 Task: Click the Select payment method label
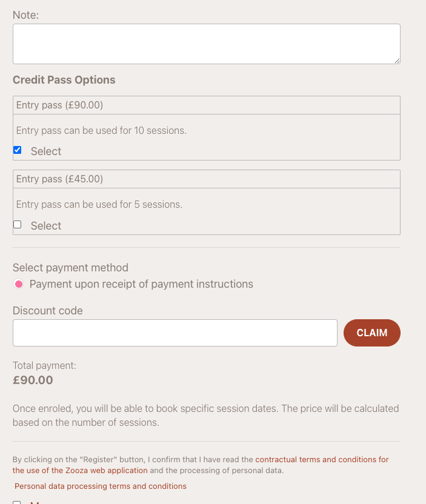[x=70, y=267]
